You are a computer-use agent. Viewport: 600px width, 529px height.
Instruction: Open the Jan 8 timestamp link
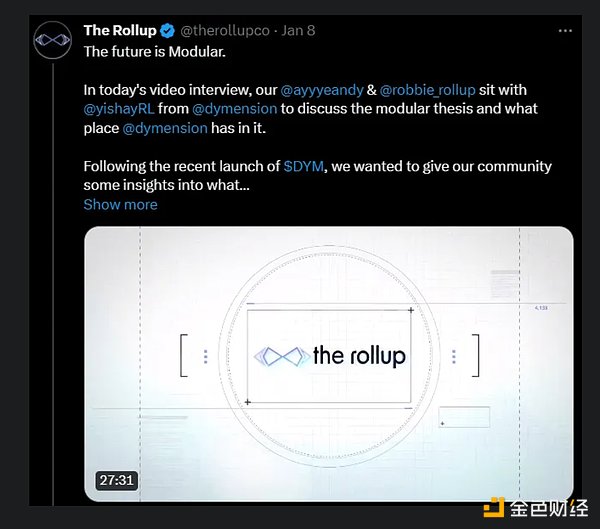pos(298,30)
